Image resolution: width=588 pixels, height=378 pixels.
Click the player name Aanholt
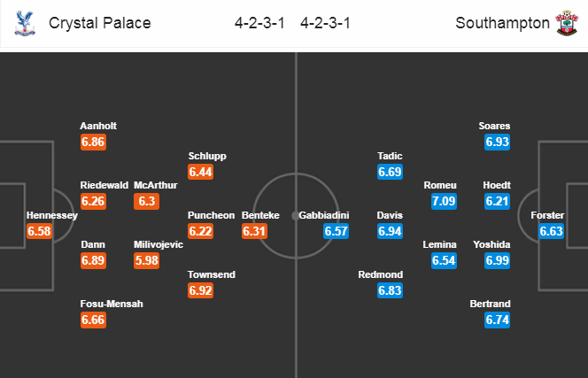98,126
